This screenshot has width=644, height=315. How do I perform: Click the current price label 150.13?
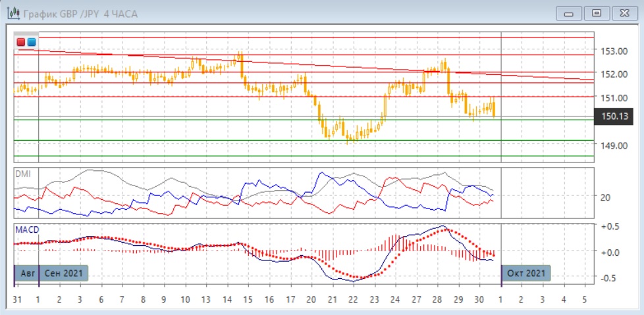(612, 116)
